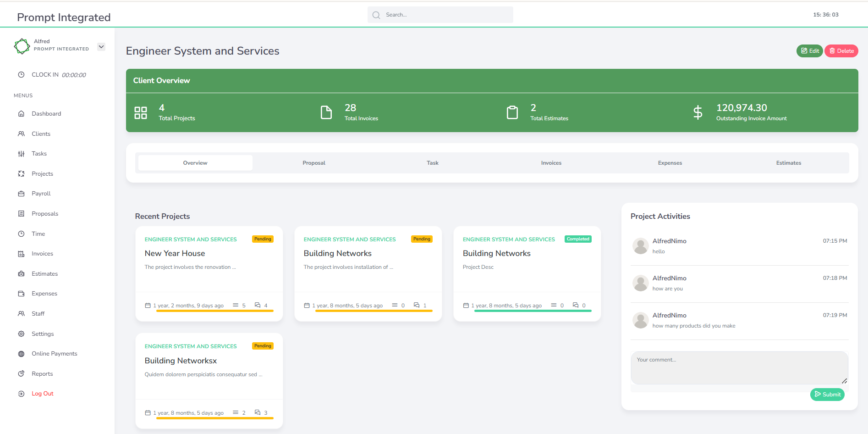Click the Settings gear icon in sidebar
The height and width of the screenshot is (434, 868).
click(x=21, y=334)
